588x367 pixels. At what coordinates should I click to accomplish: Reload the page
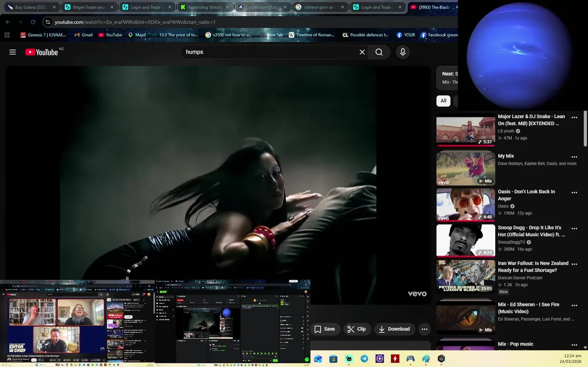33,22
